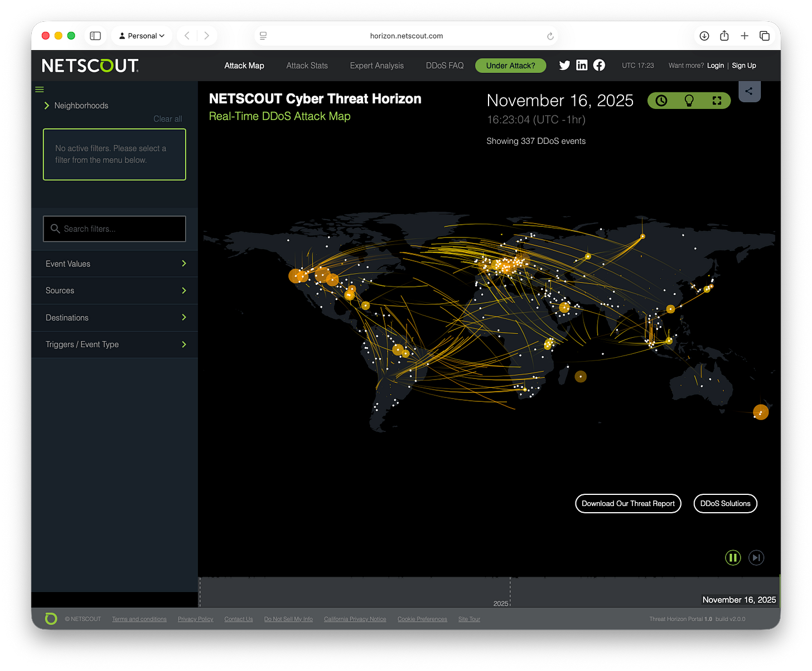Click the Login link

[716, 65]
